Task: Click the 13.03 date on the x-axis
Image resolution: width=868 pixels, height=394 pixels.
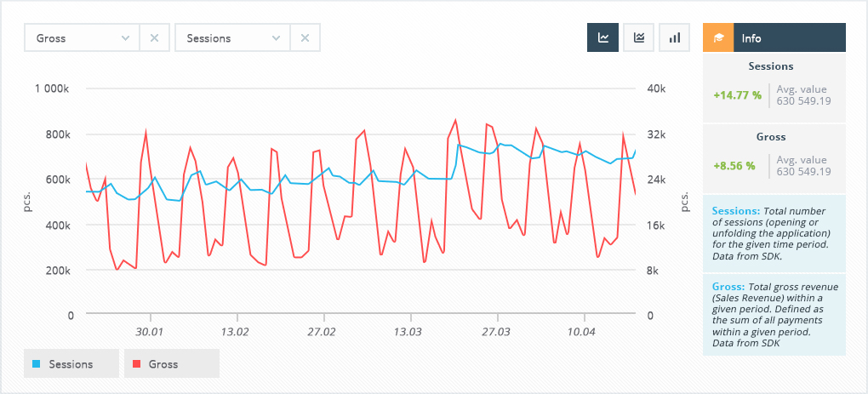Action: (409, 331)
